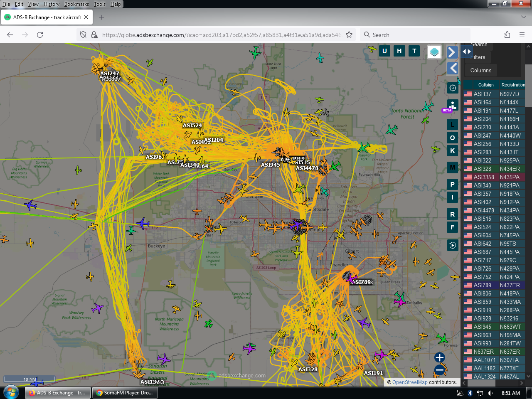Click the ASI191 aircraft label on map

pos(374,373)
